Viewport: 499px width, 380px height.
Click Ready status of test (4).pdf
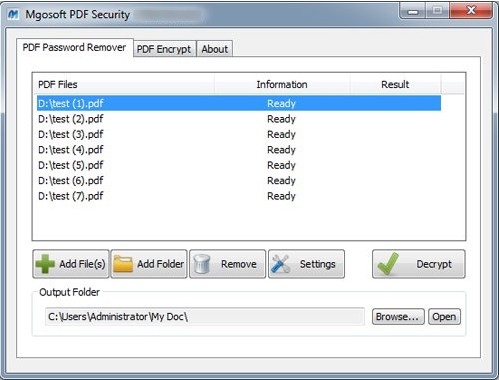click(281, 150)
